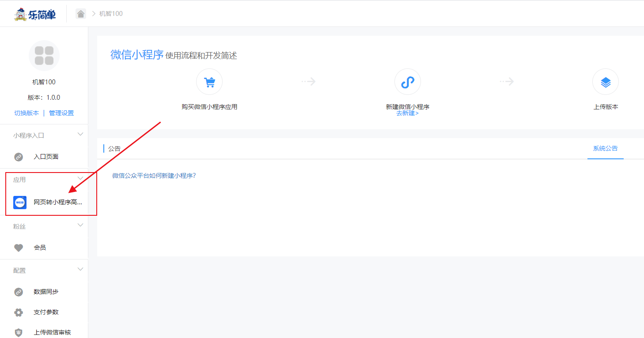Click the 新建微信小程序 step label
The image size is (644, 338).
[408, 107]
